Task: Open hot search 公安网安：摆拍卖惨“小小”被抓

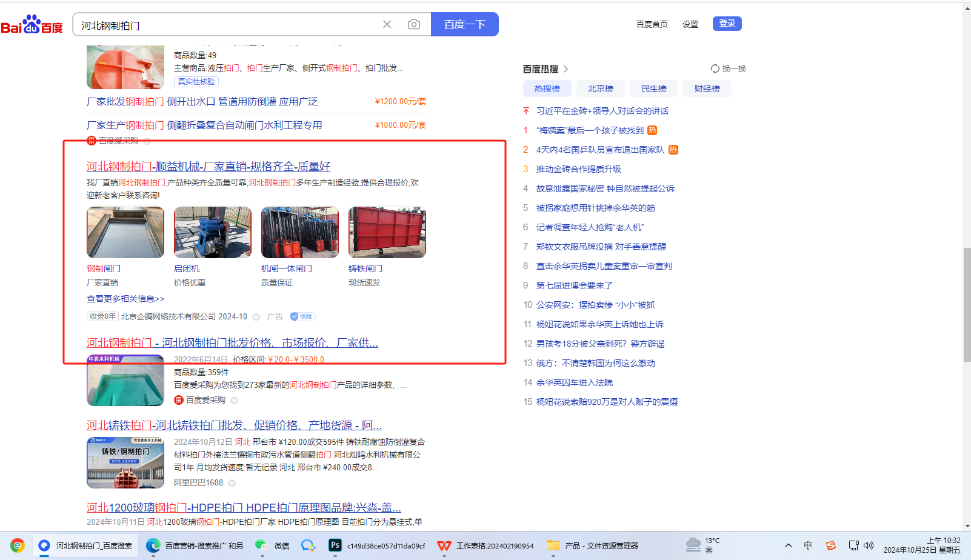Action: (x=595, y=305)
